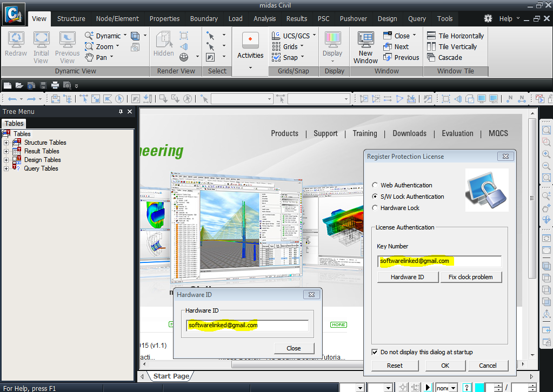Click the Grids icon

point(276,46)
